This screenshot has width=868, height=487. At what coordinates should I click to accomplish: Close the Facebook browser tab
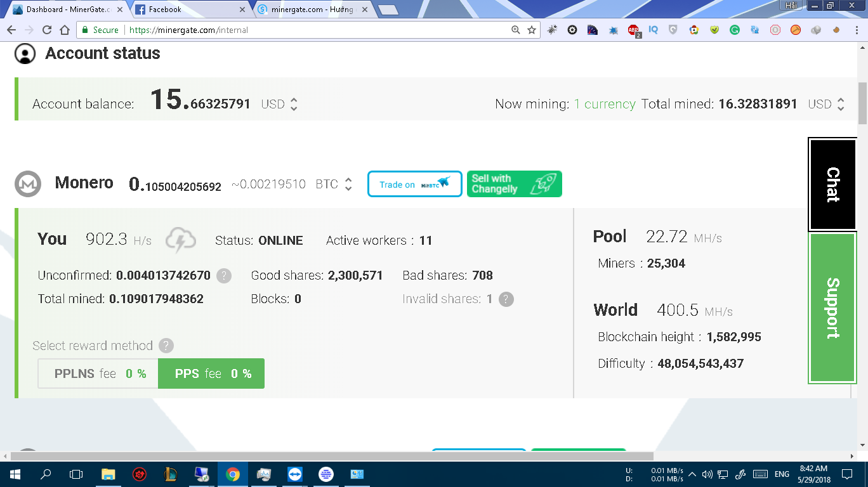241,10
